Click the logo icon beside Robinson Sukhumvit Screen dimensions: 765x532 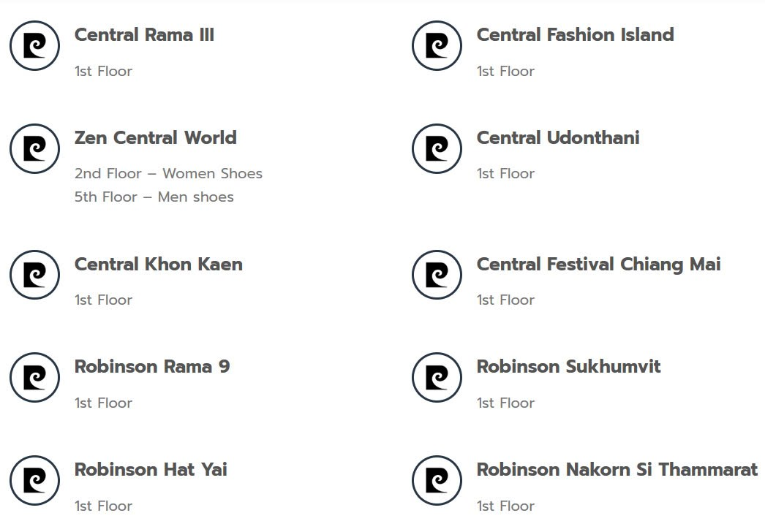[x=437, y=378]
